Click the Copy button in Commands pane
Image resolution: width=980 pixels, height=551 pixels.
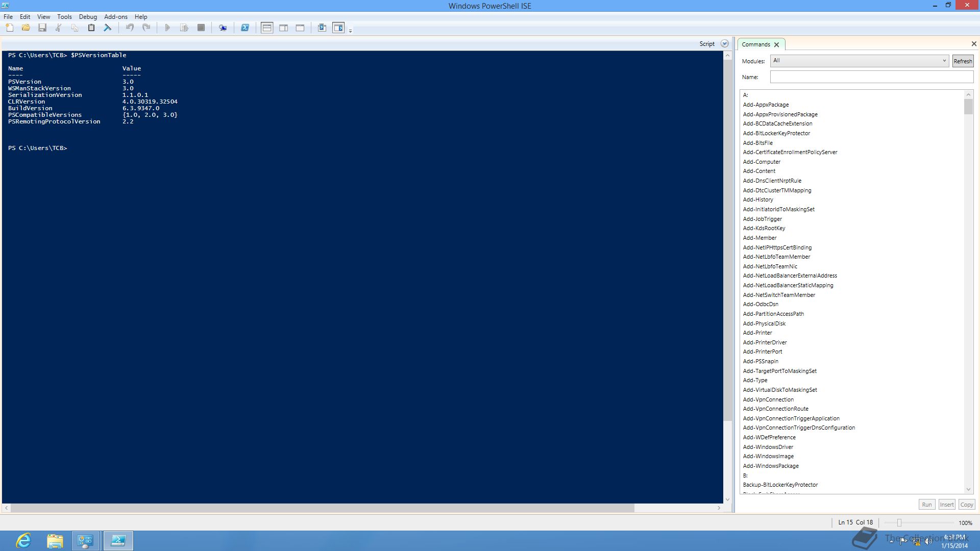pyautogui.click(x=967, y=505)
